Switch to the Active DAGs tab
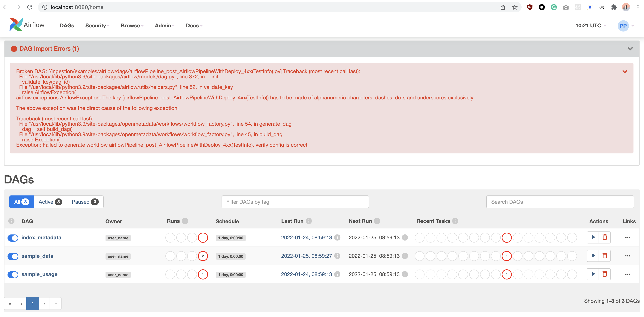The height and width of the screenshot is (317, 644). (x=50, y=202)
